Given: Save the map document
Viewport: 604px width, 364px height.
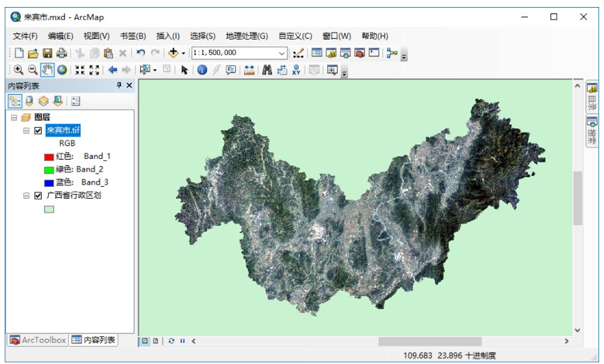Looking at the screenshot, I should (x=47, y=53).
